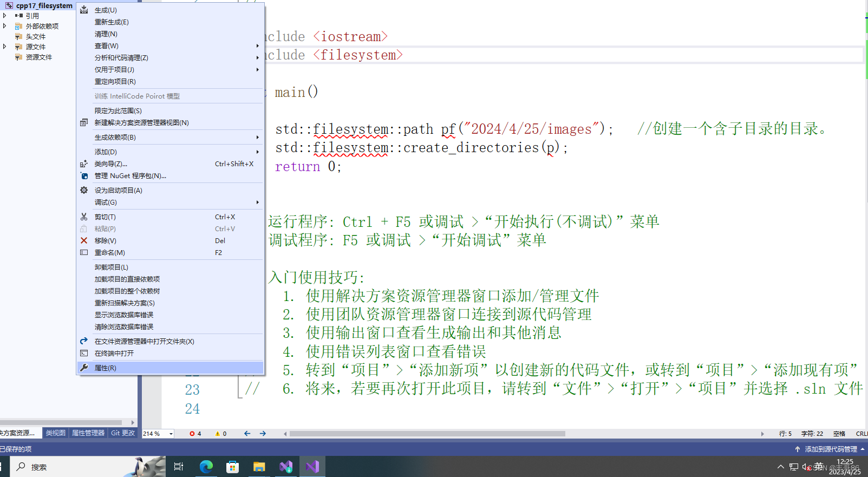This screenshot has width=868, height=477.
Task: Open the 214% zoom dropdown
Action: coord(171,434)
